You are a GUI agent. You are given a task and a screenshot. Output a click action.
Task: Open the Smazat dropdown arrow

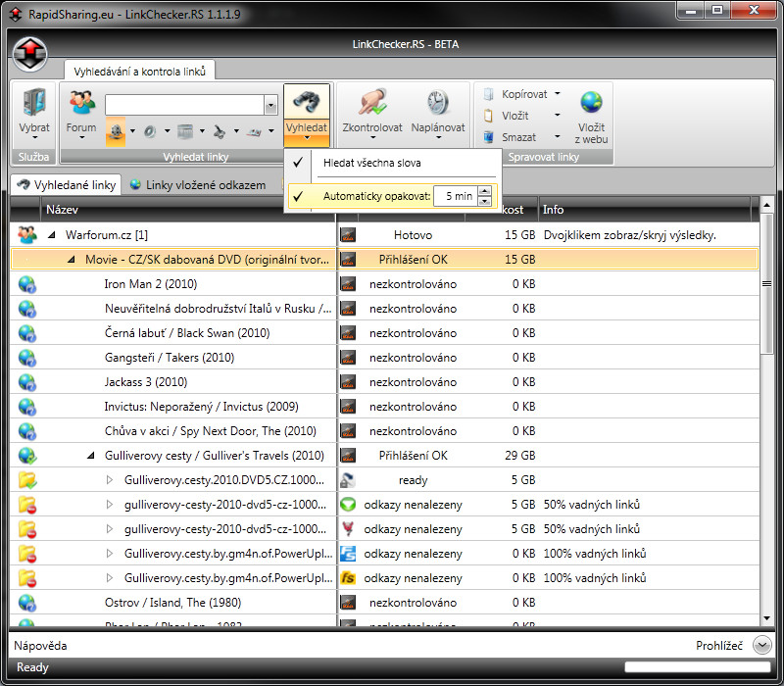558,136
